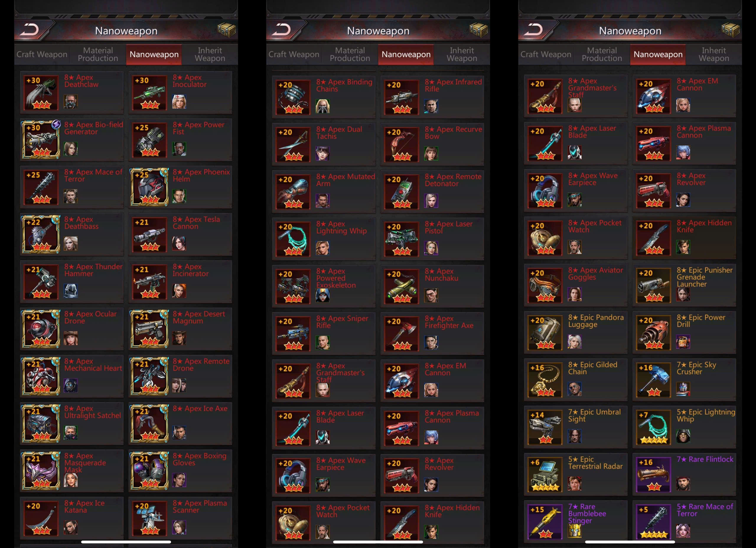Click the 8★ Apex Boxing Gloves icon

150,471
